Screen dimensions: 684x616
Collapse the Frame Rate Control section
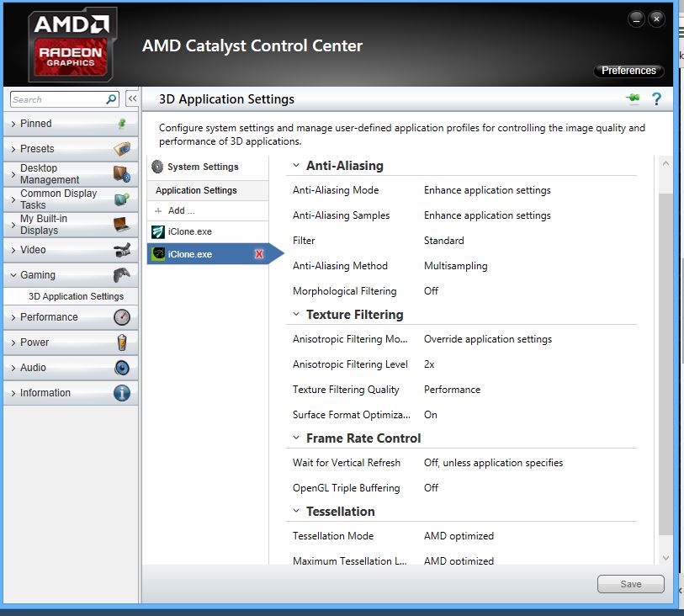(296, 438)
